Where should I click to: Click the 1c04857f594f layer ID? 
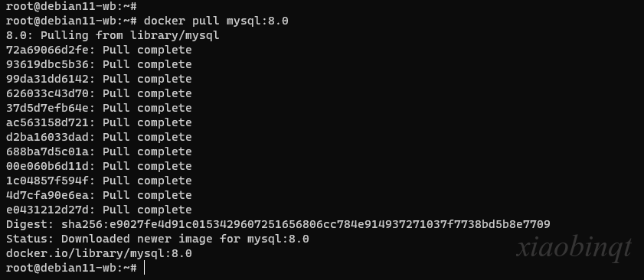coord(47,181)
